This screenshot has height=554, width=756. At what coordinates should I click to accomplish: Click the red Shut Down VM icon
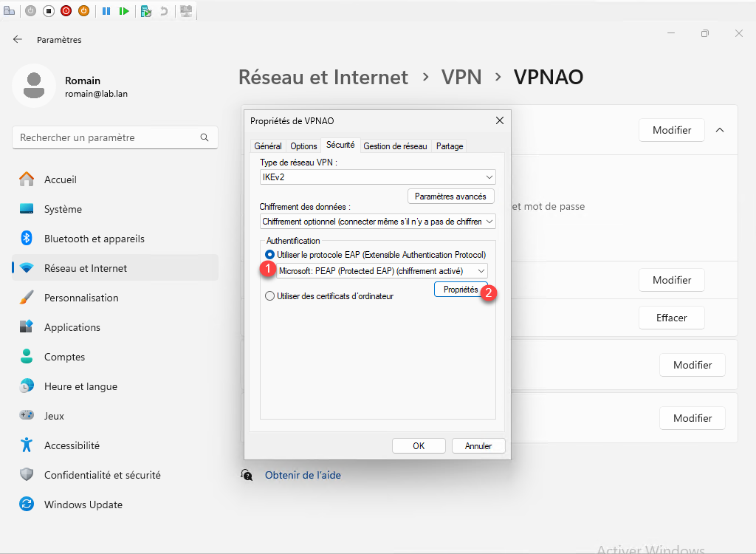(x=66, y=11)
